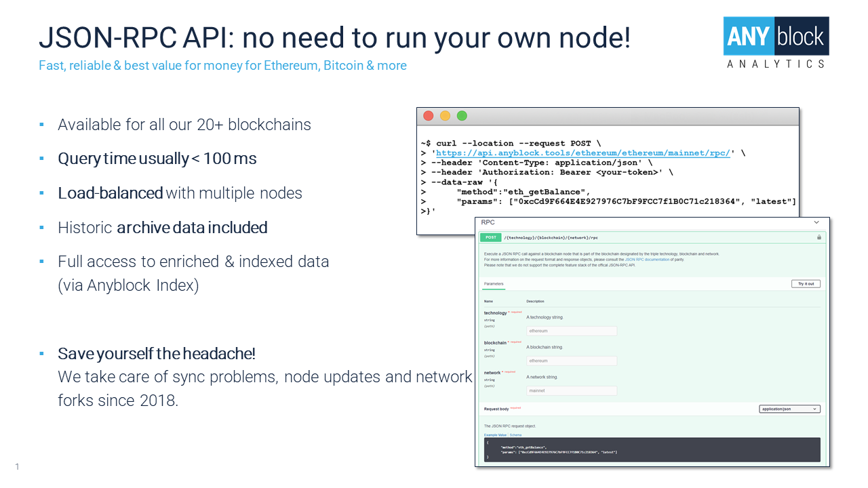Switch to the Parameters tab
Image resolution: width=868 pixels, height=488 pixels.
(494, 283)
